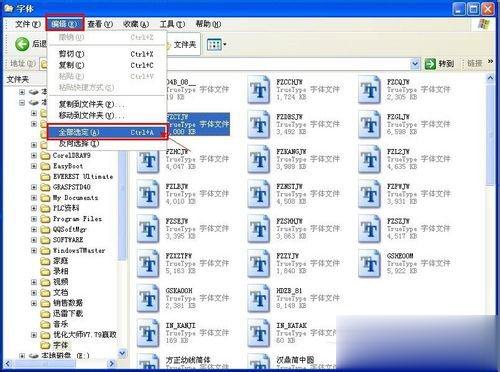This screenshot has height=372, width=500.
Task: Click the FZGLJW font file icon
Action: (369, 124)
